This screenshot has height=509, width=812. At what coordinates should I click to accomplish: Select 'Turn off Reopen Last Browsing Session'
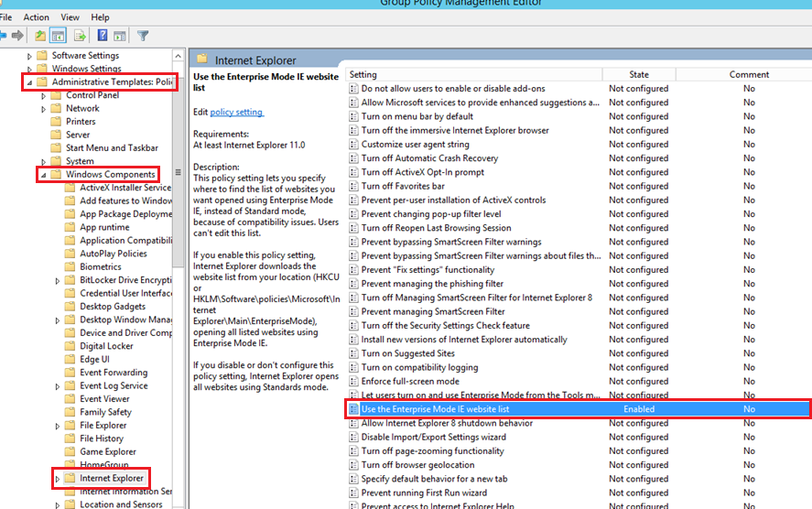(436, 228)
